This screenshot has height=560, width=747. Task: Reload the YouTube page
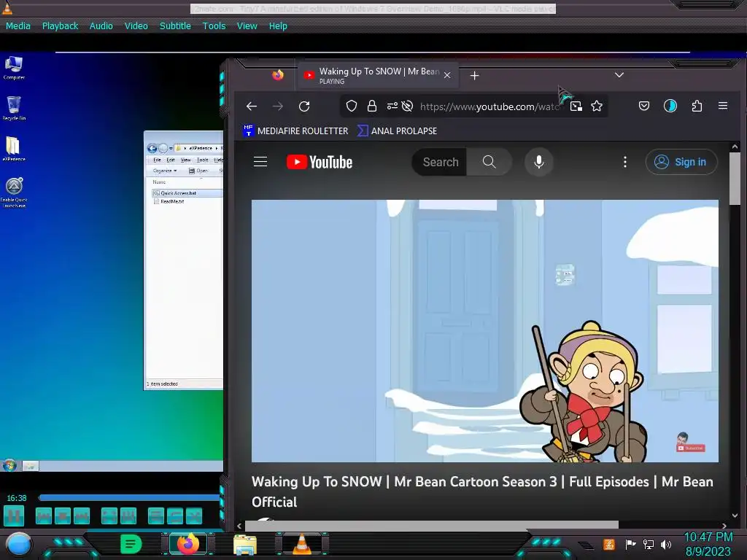(304, 106)
